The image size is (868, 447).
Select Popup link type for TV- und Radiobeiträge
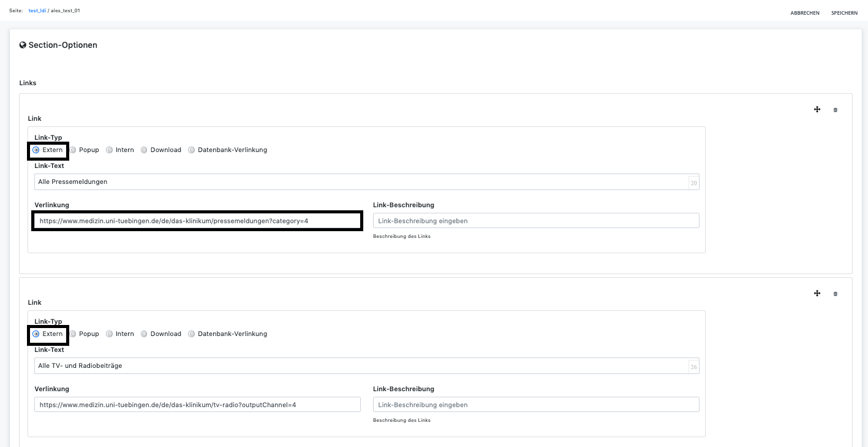[x=73, y=334]
